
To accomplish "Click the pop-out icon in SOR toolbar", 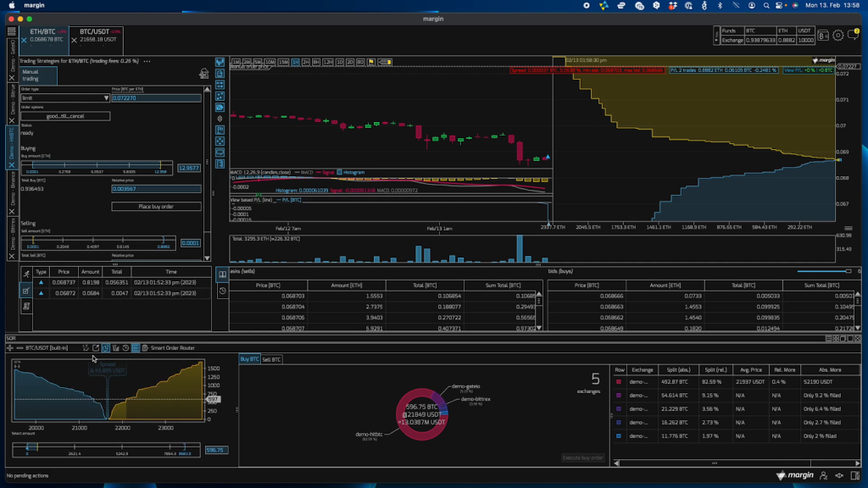I will [x=96, y=348].
